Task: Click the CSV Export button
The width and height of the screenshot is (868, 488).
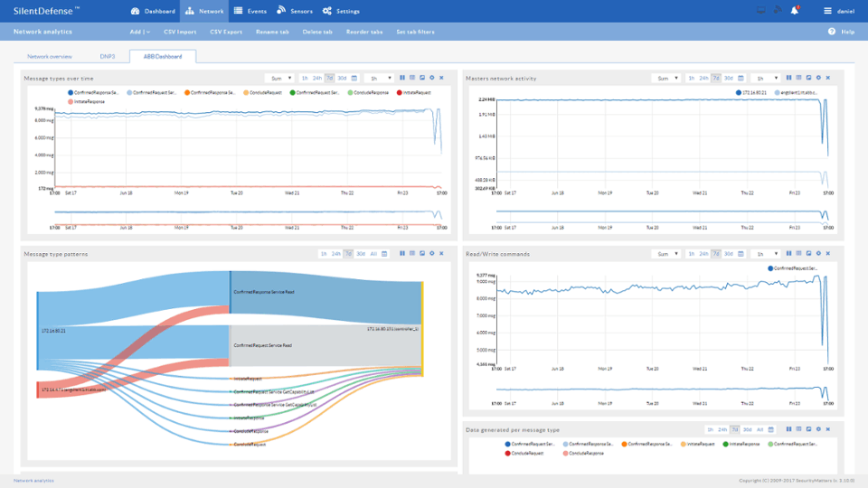Action: click(x=226, y=32)
